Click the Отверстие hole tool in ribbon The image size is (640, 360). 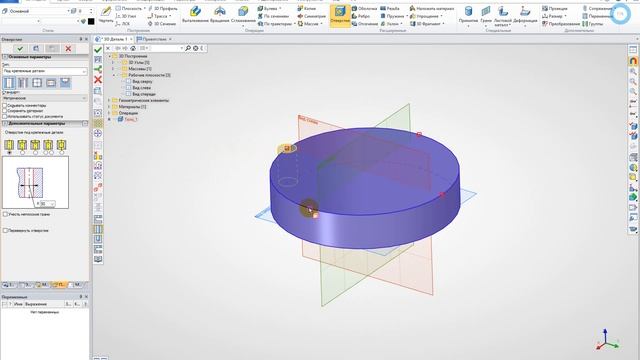[x=340, y=15]
